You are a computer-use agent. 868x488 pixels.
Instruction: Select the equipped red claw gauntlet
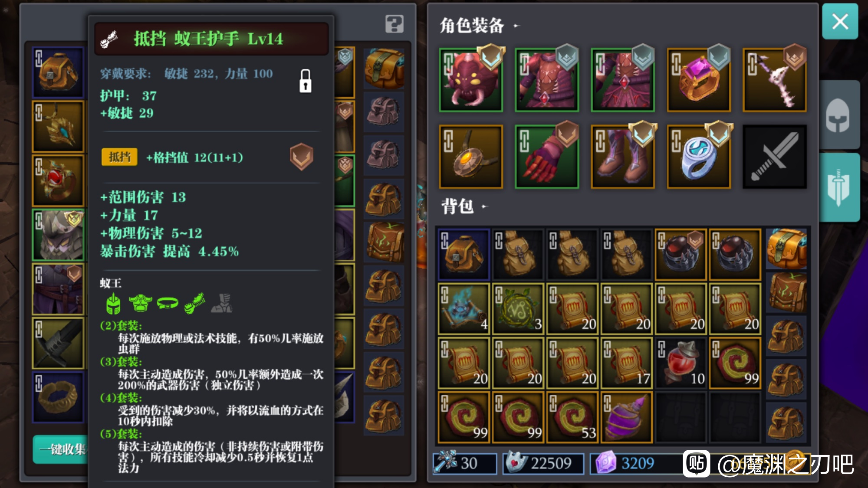tap(547, 157)
